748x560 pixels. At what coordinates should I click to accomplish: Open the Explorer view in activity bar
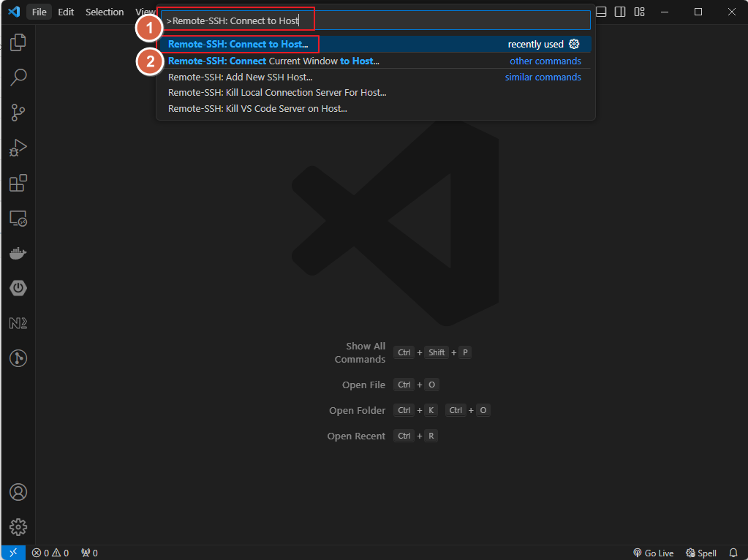pyautogui.click(x=18, y=42)
